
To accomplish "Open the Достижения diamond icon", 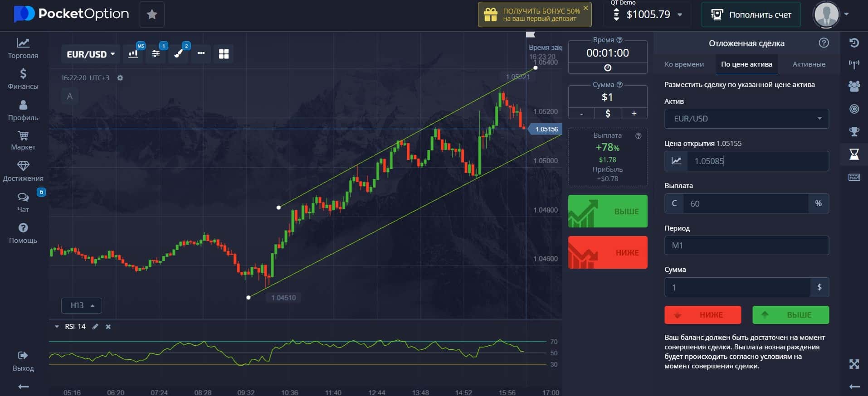I will (x=23, y=171).
